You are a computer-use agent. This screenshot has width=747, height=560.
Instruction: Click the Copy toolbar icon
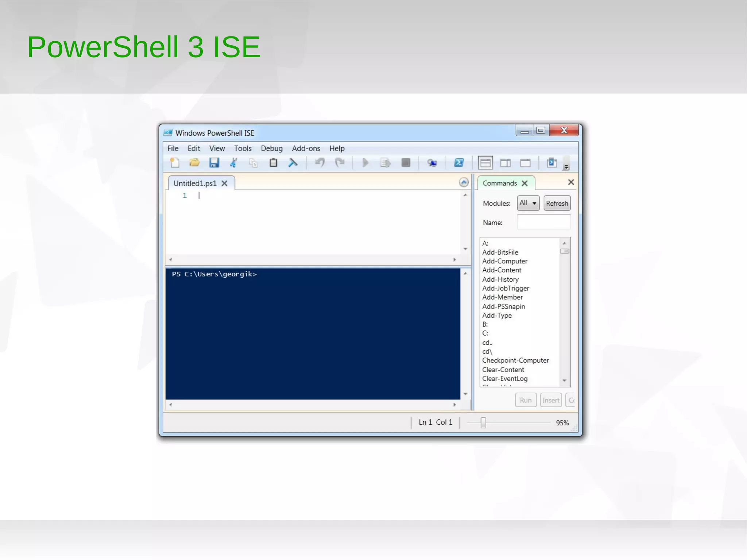click(x=253, y=163)
